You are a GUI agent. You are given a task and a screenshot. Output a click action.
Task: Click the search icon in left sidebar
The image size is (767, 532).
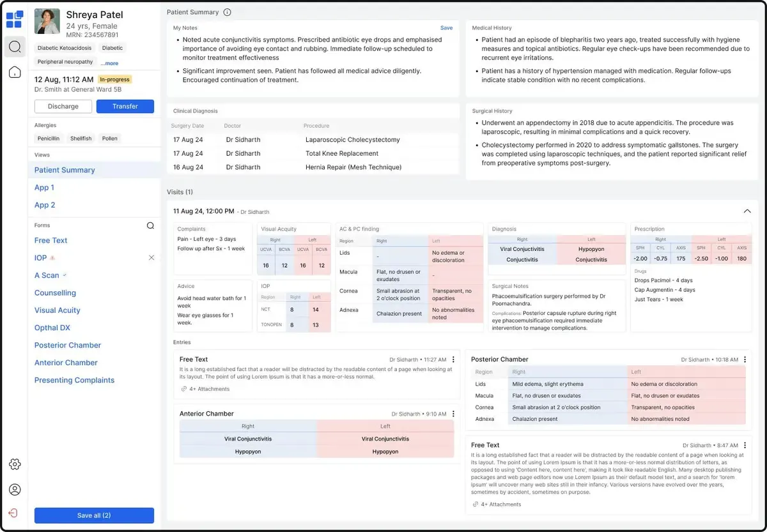point(15,47)
